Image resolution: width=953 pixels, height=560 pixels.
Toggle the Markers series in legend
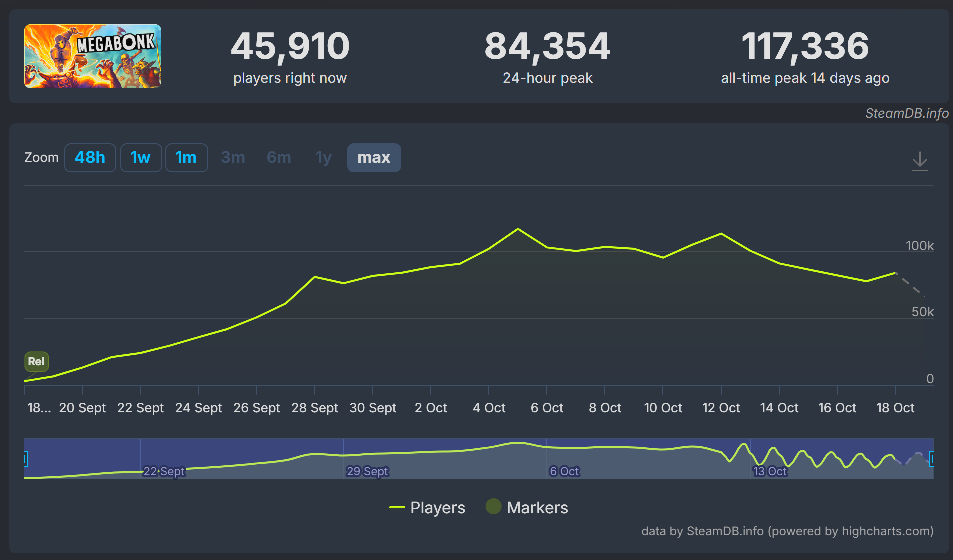(x=527, y=507)
